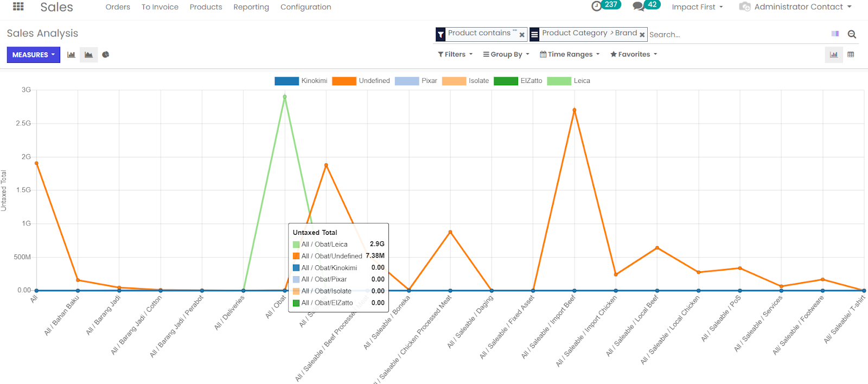Image resolution: width=868 pixels, height=384 pixels.
Task: Switch to pie chart mode
Action: click(x=106, y=55)
